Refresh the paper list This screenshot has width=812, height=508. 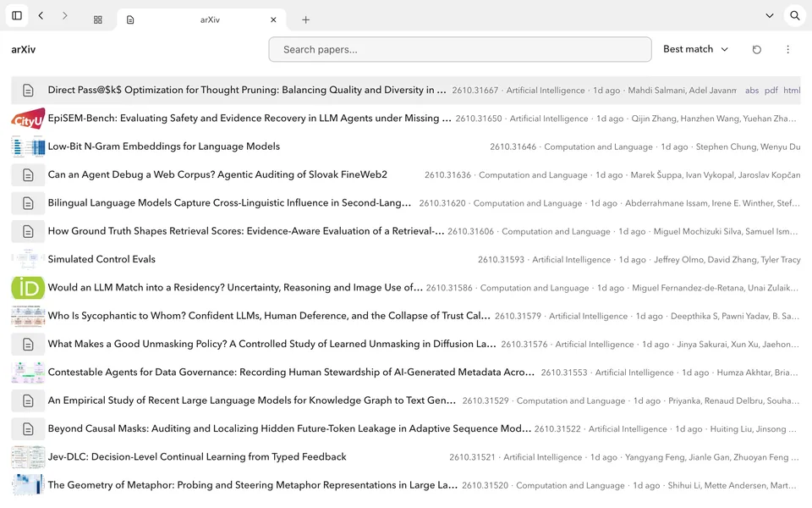coord(756,49)
